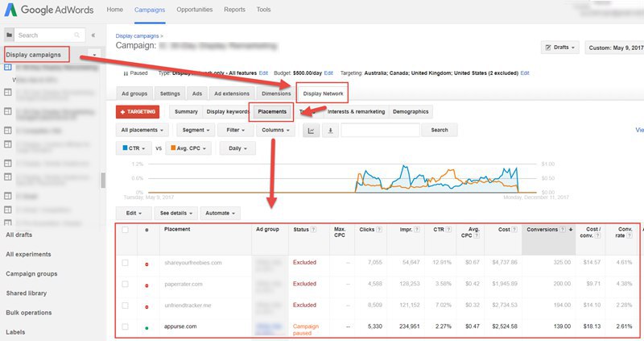Select the Demographics sub-tab
Screen dimensions: 644x341
(411, 112)
